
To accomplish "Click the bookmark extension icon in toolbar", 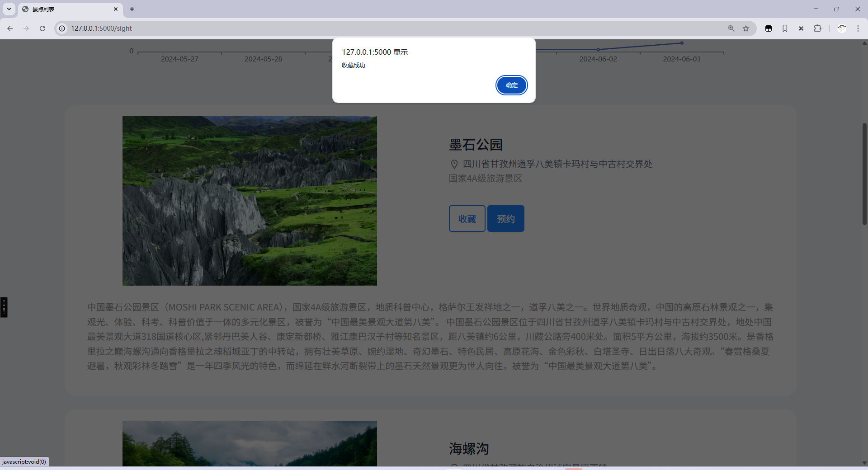I will click(785, 28).
